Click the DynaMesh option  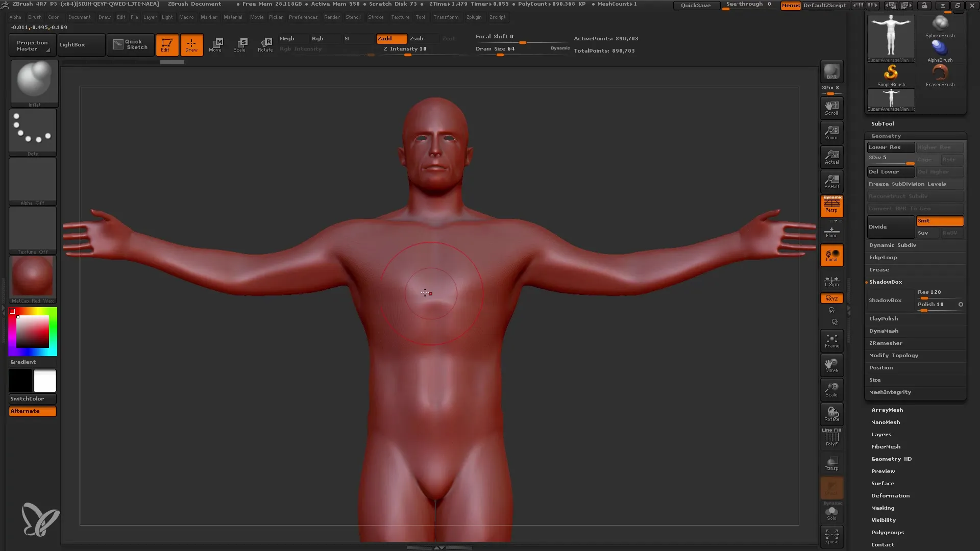click(884, 330)
